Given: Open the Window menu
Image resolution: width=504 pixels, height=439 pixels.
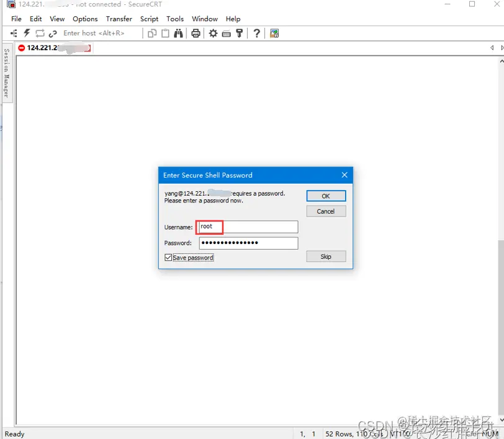Looking at the screenshot, I should [x=205, y=19].
